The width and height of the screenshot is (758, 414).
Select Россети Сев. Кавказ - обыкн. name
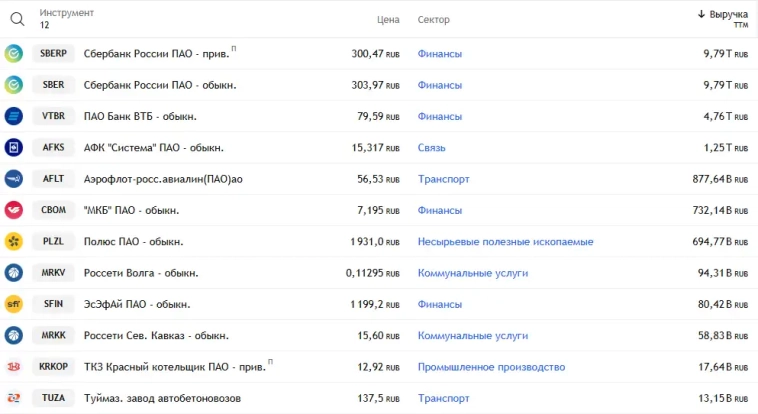click(156, 336)
